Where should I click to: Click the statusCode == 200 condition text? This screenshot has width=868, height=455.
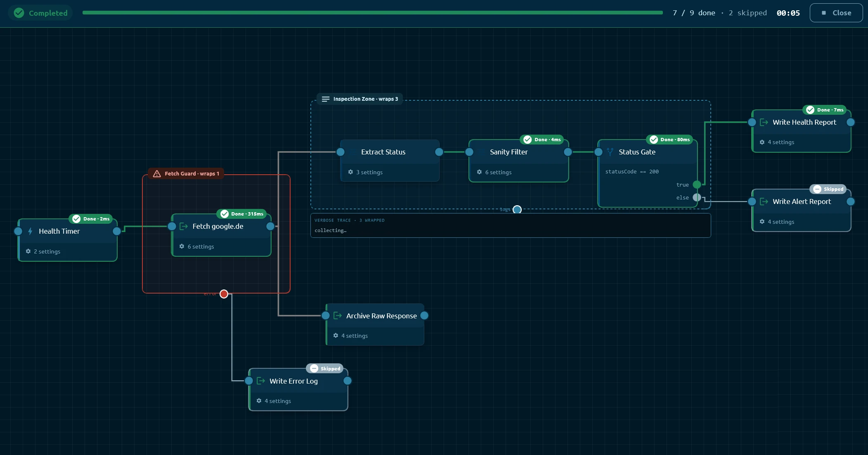pos(632,172)
